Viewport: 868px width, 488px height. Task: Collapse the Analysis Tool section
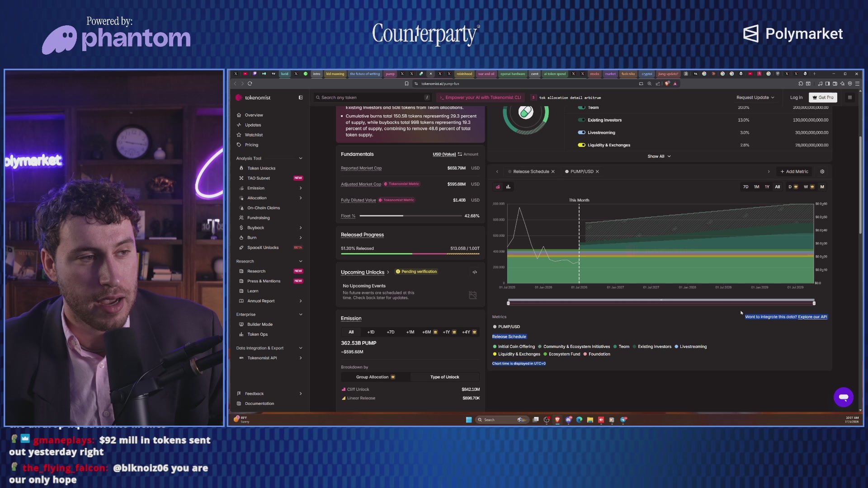(301, 159)
